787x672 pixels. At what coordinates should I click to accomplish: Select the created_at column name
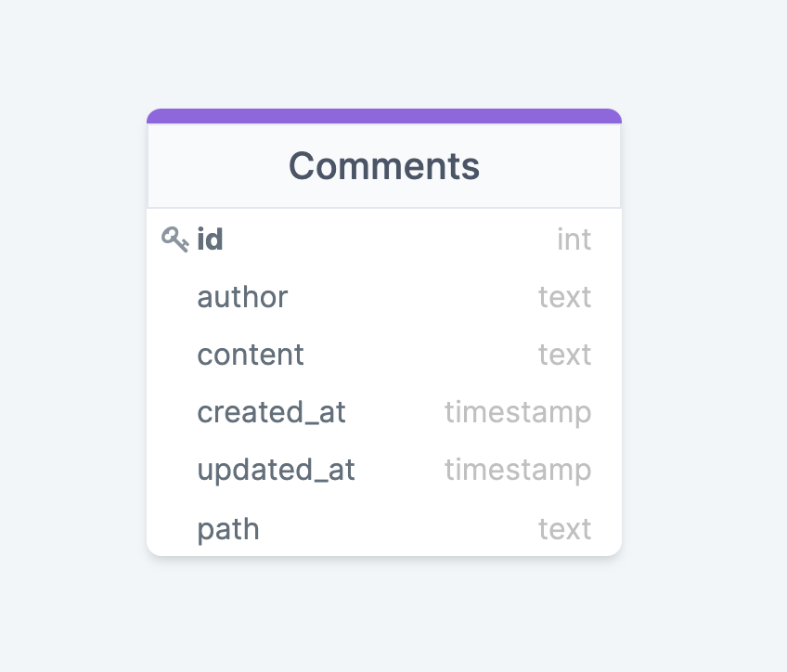tap(271, 412)
